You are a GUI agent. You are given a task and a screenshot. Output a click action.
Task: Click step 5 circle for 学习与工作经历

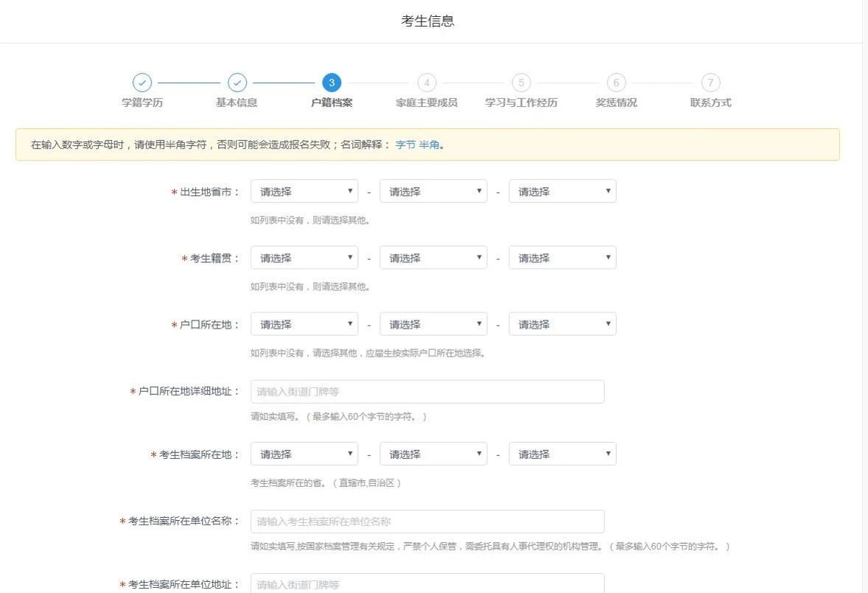point(521,83)
